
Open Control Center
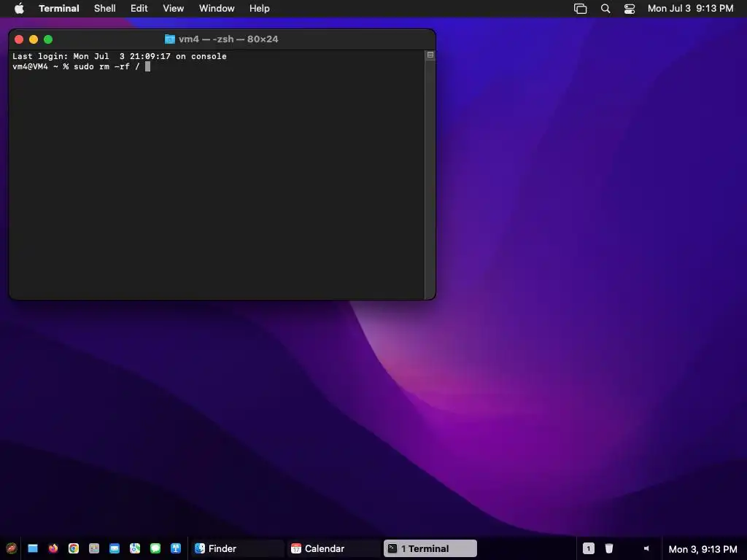coord(630,9)
